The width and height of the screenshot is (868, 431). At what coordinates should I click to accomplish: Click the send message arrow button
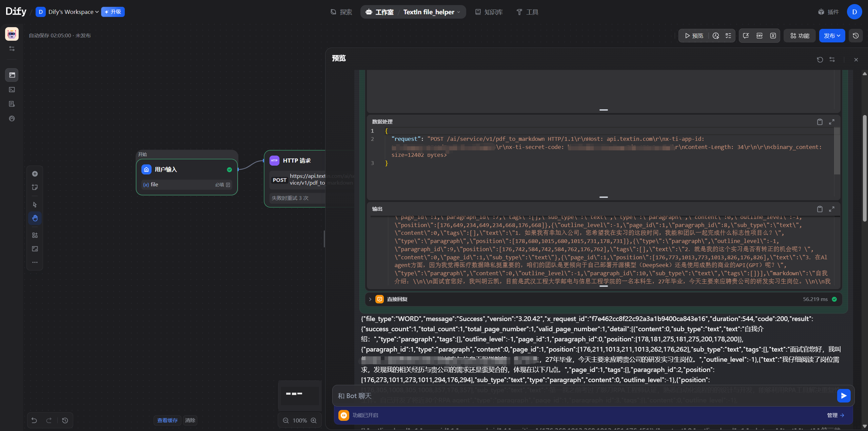pos(844,396)
